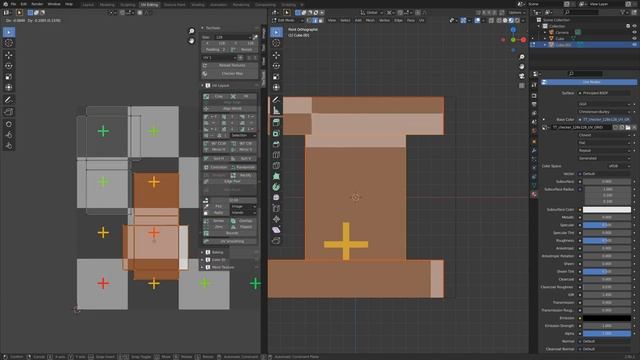Open the Closest interpolation dropdown
The height and width of the screenshot is (360, 640).
(604, 135)
